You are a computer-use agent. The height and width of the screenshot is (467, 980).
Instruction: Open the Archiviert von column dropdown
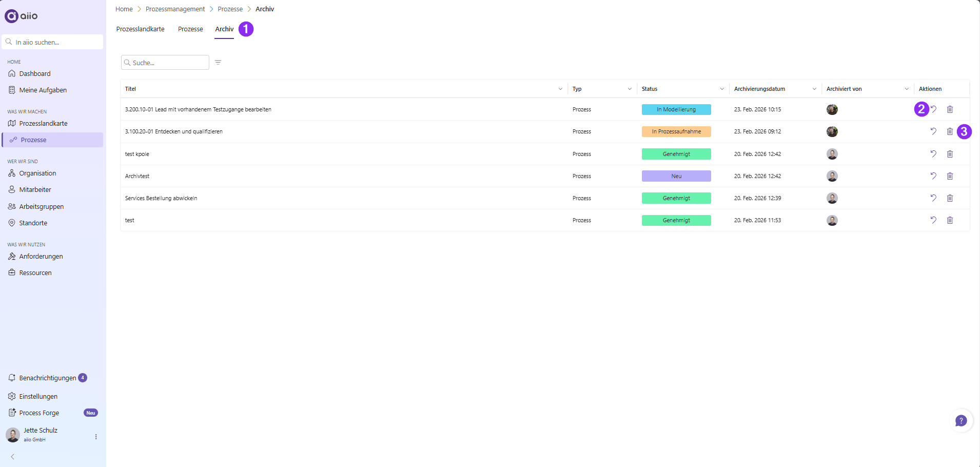click(907, 89)
